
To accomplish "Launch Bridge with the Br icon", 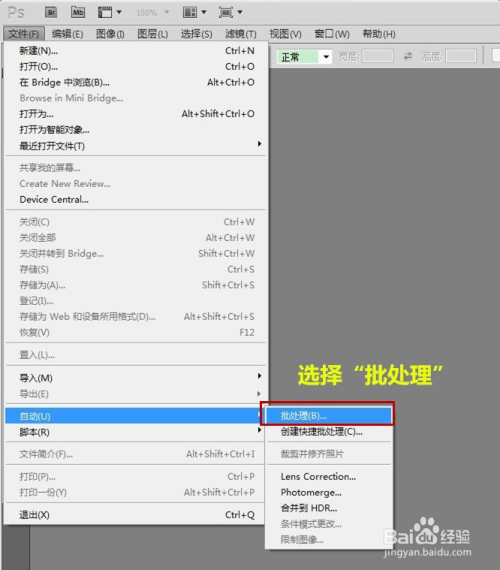I will tap(51, 12).
